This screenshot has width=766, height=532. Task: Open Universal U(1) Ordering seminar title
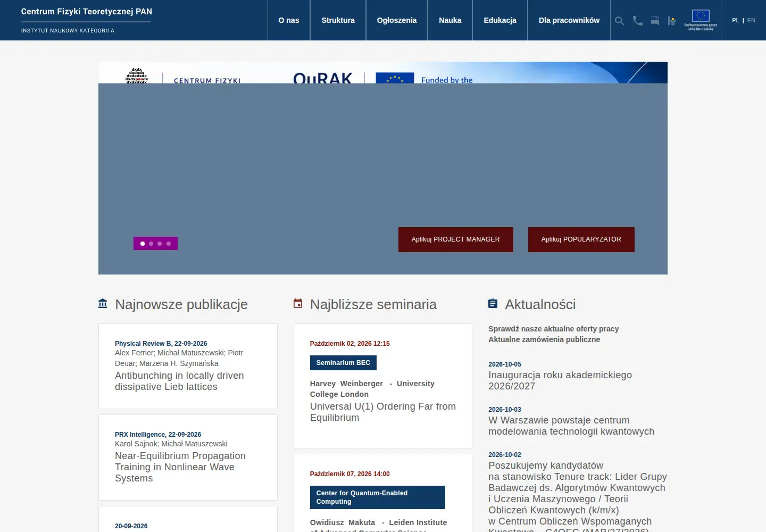[383, 412]
